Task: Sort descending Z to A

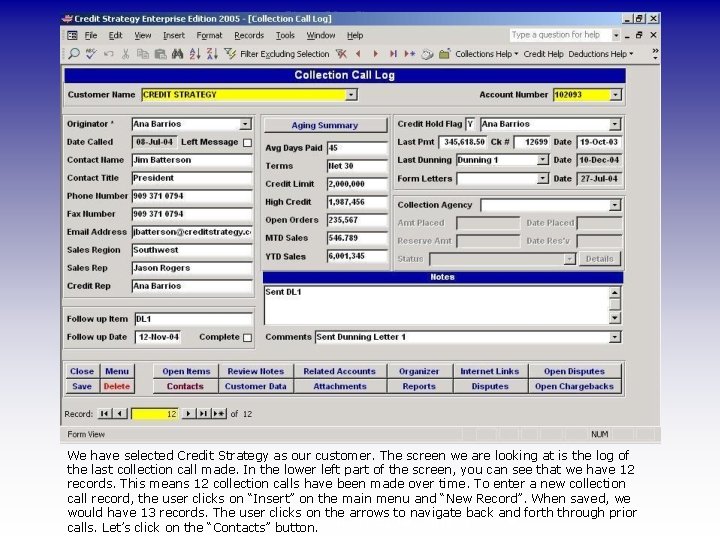Action: [x=212, y=54]
